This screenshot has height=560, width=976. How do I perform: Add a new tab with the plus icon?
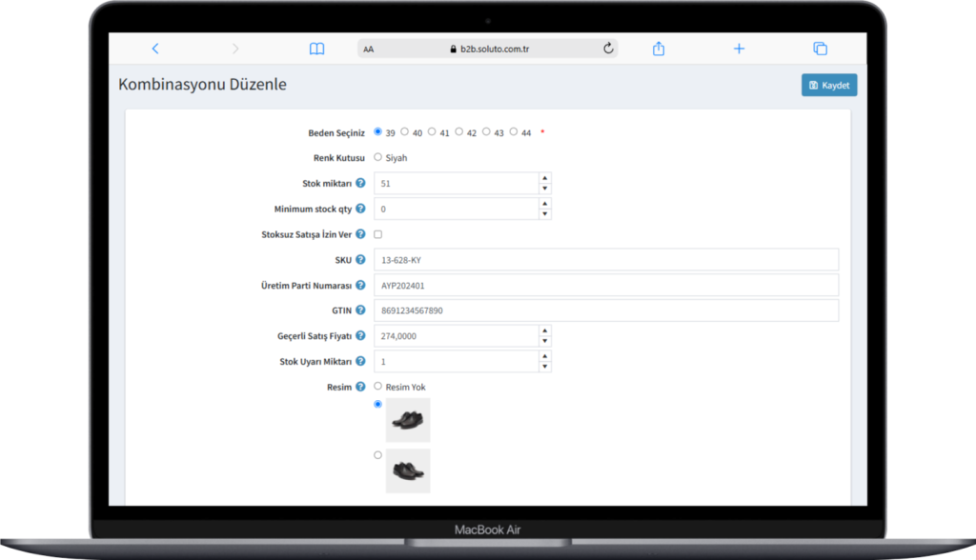pyautogui.click(x=739, y=49)
